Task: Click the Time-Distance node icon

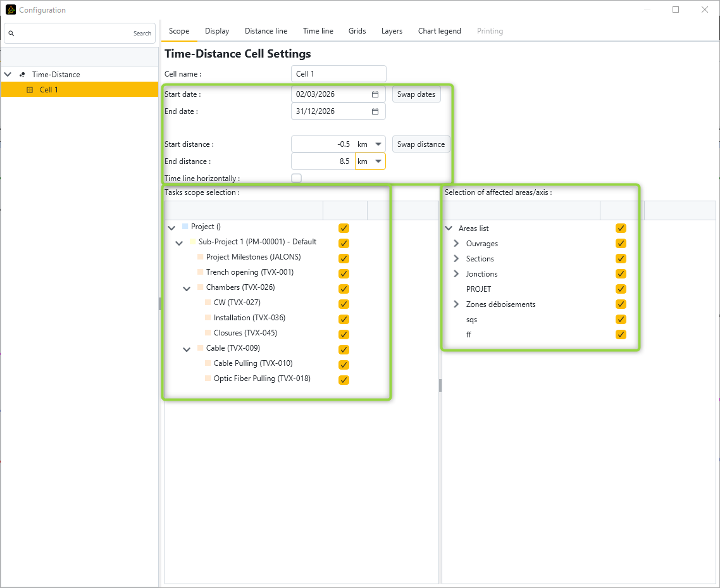Action: (23, 75)
